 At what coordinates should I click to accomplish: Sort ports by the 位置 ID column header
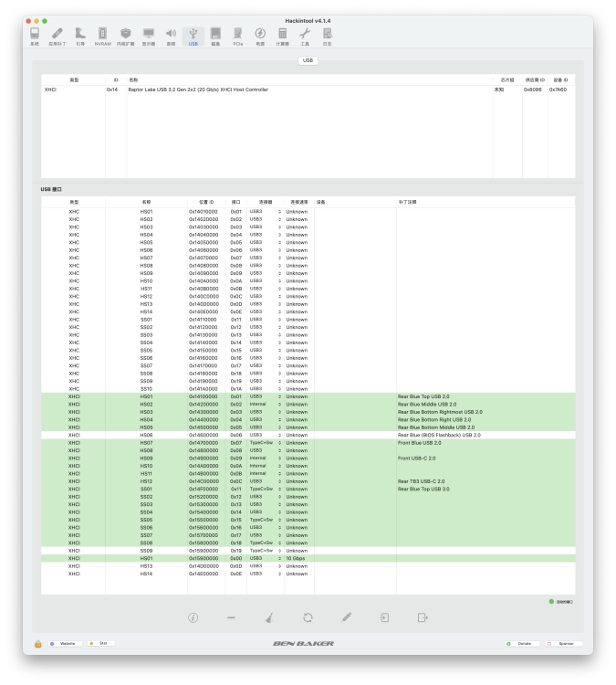[x=206, y=202]
